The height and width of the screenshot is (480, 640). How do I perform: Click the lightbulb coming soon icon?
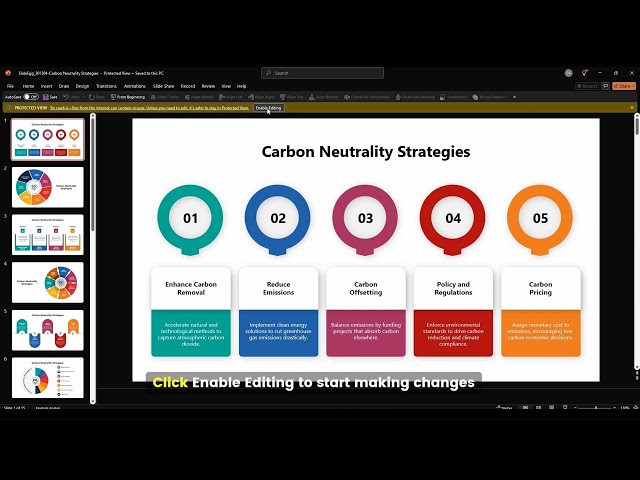click(x=584, y=73)
